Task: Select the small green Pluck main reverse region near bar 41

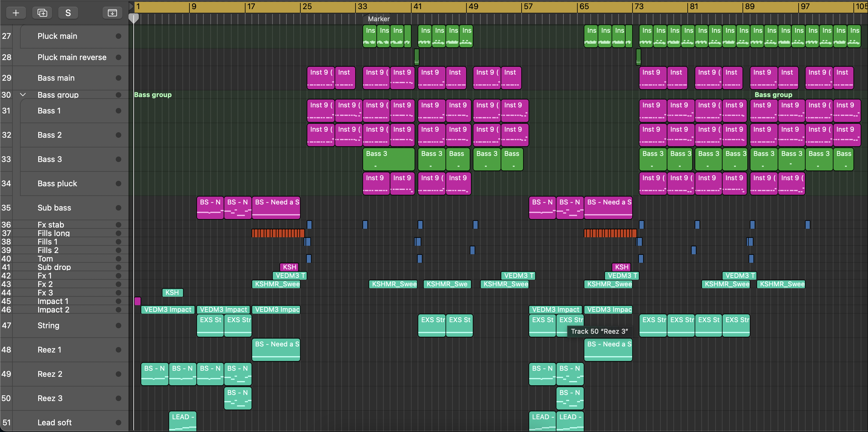Action: tap(416, 57)
